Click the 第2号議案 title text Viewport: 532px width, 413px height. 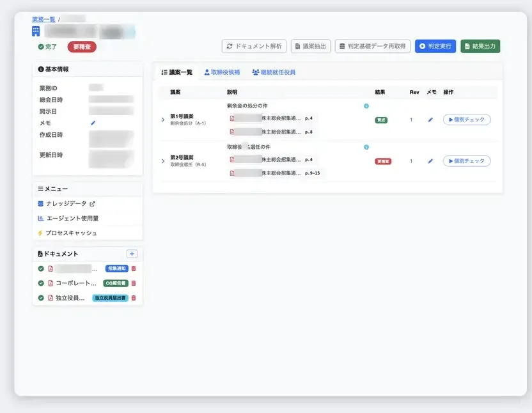tap(182, 157)
